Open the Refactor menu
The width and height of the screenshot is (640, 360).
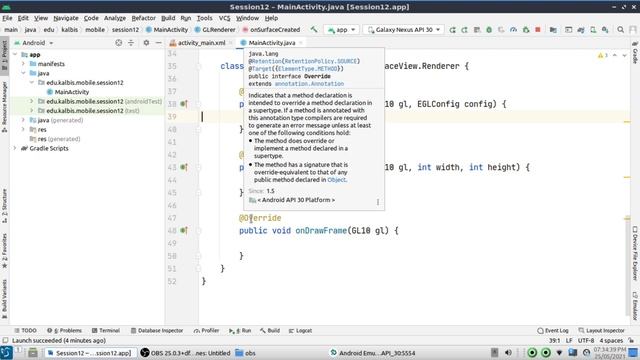point(143,18)
